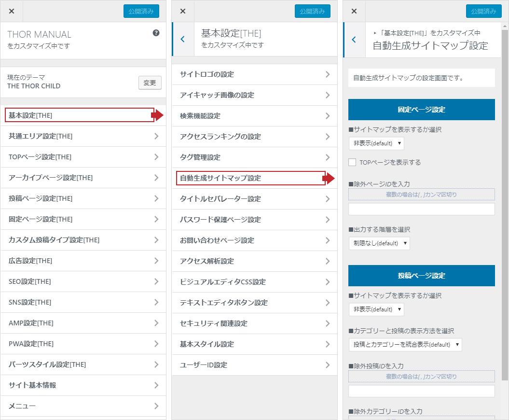Click back arrow in 基本設定[THE] panel
The width and height of the screenshot is (509, 420).
point(182,39)
